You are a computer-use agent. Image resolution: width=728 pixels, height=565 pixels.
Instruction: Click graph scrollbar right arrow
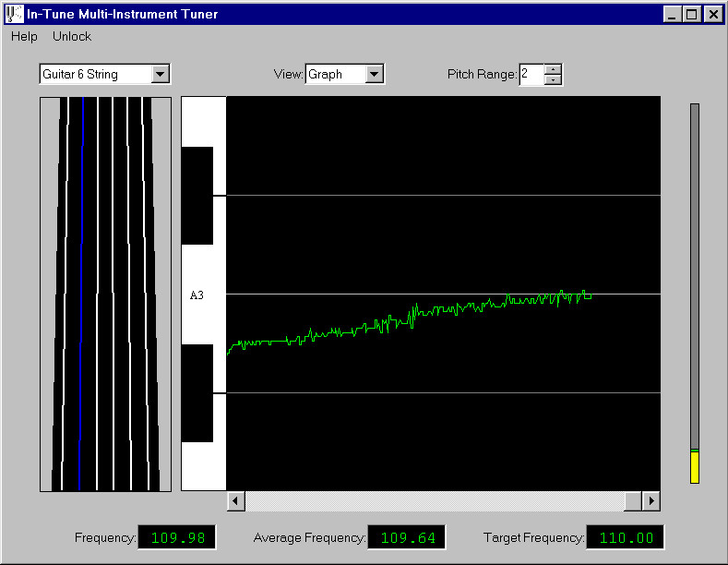click(650, 501)
